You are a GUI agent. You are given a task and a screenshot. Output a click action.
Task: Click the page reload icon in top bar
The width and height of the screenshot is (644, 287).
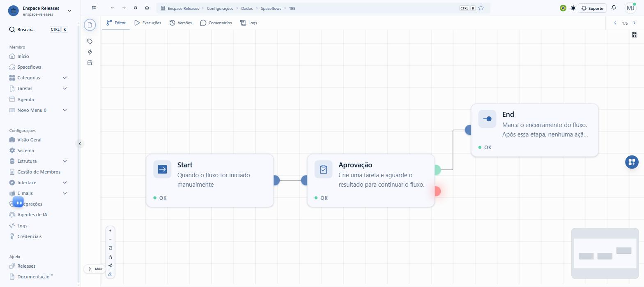click(x=136, y=8)
